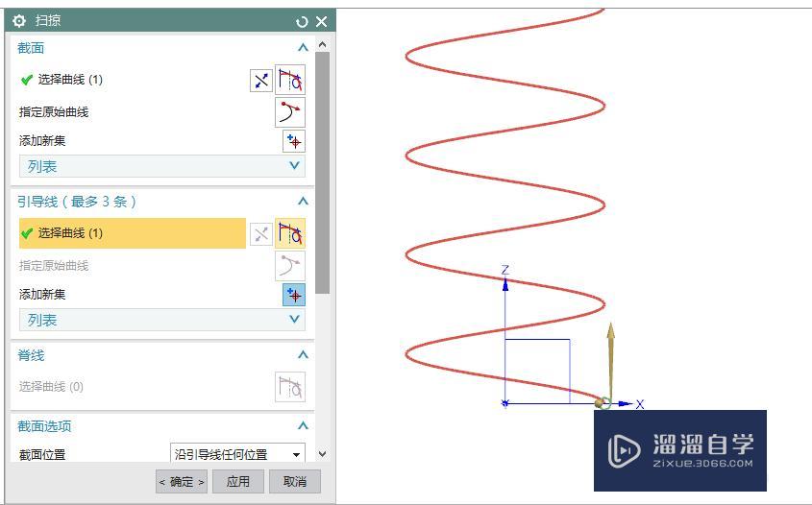Viewport: 812px width, 505px height.
Task: Click the 指定原始曲线 icon under 截面
Action: [290, 112]
